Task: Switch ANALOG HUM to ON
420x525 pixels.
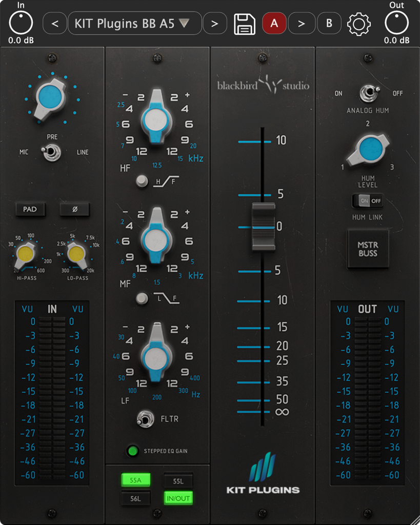Action: click(369, 93)
